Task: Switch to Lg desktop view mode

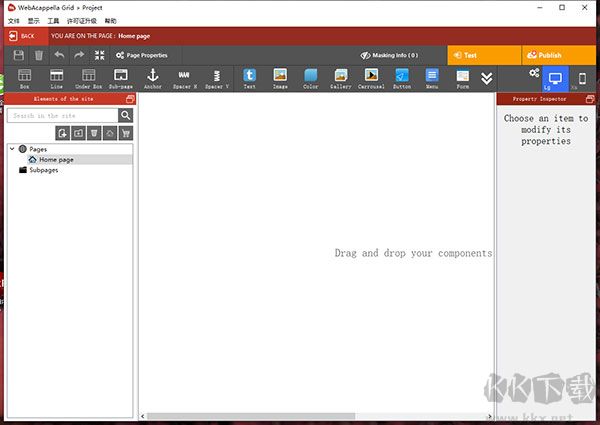Action: tap(555, 78)
